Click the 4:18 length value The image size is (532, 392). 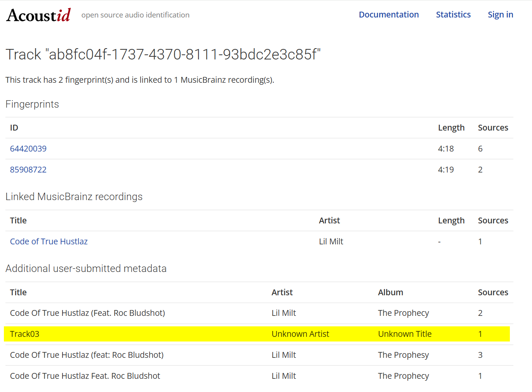(x=445, y=149)
